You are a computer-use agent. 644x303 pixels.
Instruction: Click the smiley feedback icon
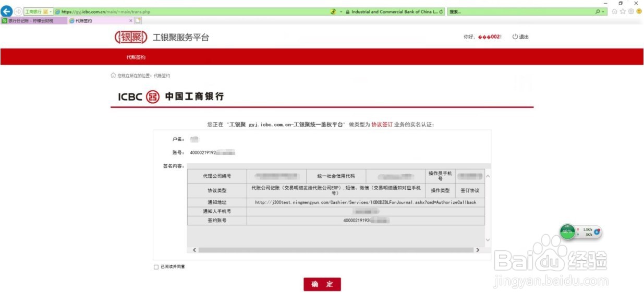tap(639, 11)
